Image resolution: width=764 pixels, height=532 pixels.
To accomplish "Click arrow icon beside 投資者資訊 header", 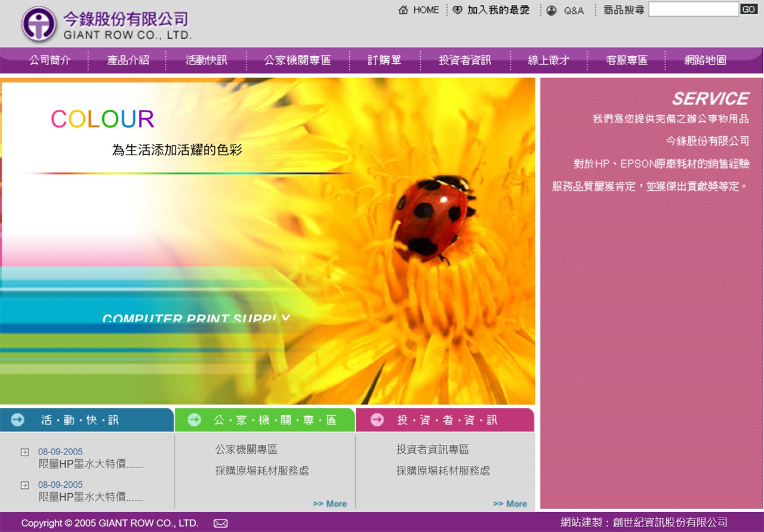I will [377, 420].
